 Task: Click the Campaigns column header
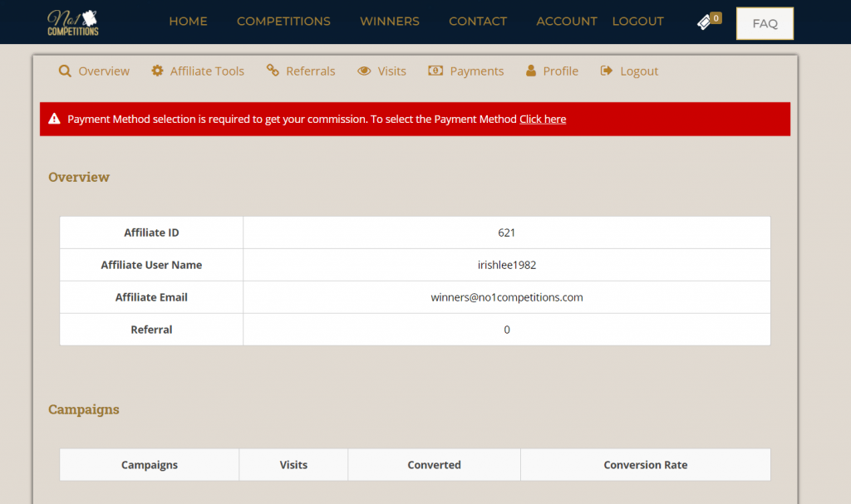[150, 465]
